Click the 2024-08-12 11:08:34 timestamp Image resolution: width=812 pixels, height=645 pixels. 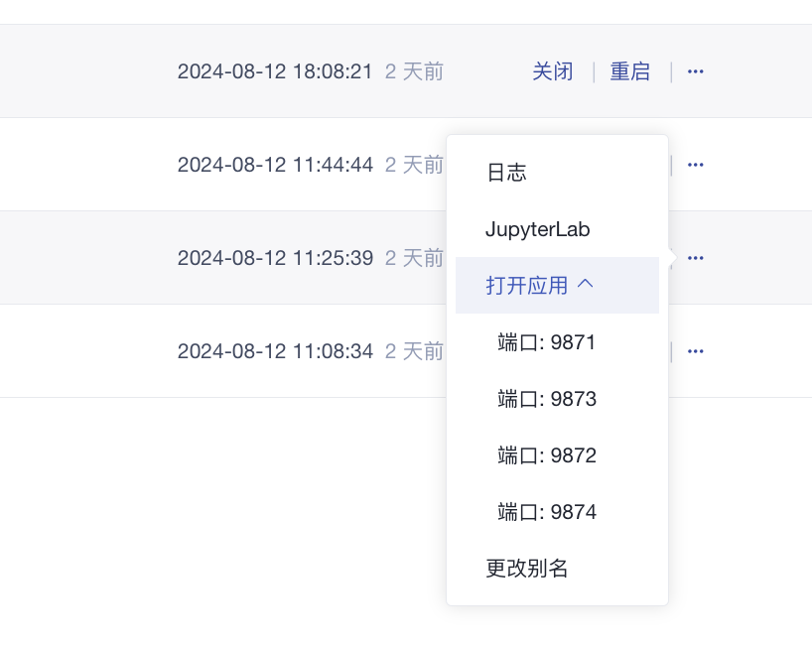[x=275, y=351]
